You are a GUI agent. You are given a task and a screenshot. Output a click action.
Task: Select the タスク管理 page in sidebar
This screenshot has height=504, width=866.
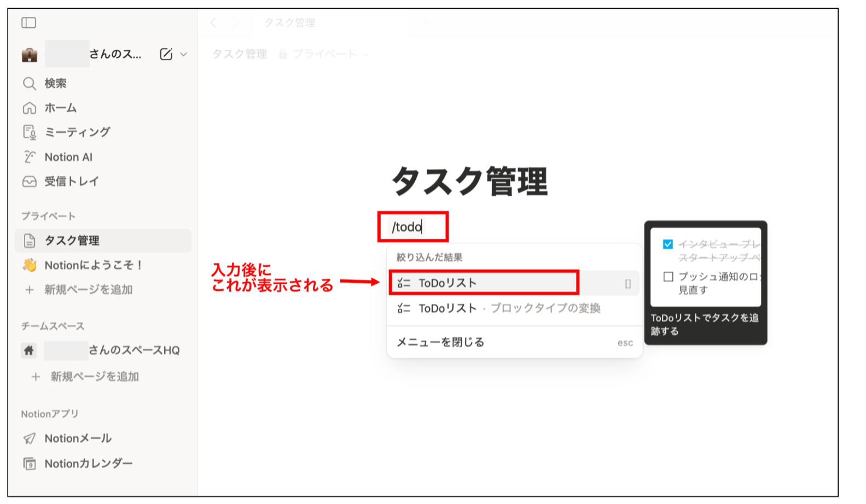(103, 241)
